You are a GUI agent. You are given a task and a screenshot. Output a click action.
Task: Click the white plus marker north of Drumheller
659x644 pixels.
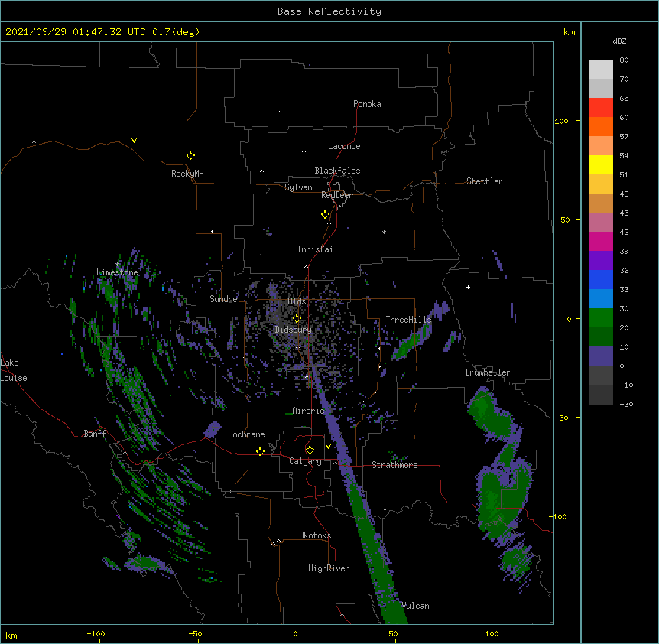click(468, 287)
